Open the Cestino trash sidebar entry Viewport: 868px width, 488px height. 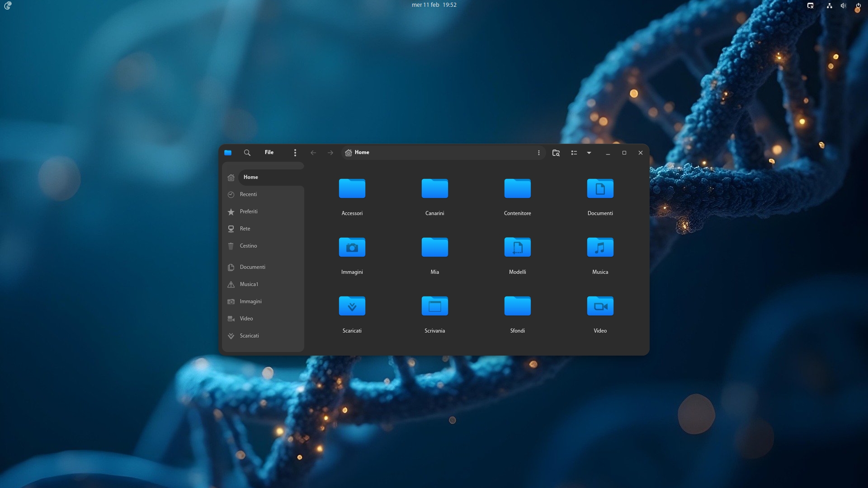point(248,246)
